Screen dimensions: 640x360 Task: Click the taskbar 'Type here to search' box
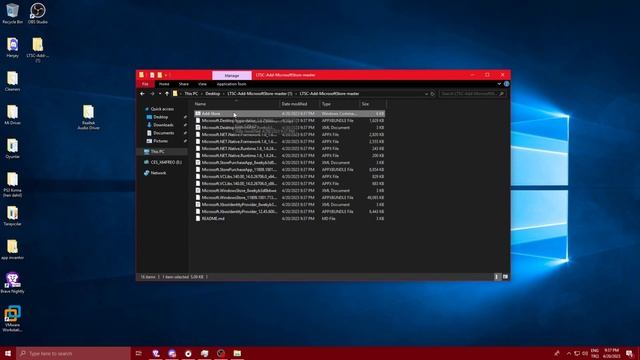[73, 353]
